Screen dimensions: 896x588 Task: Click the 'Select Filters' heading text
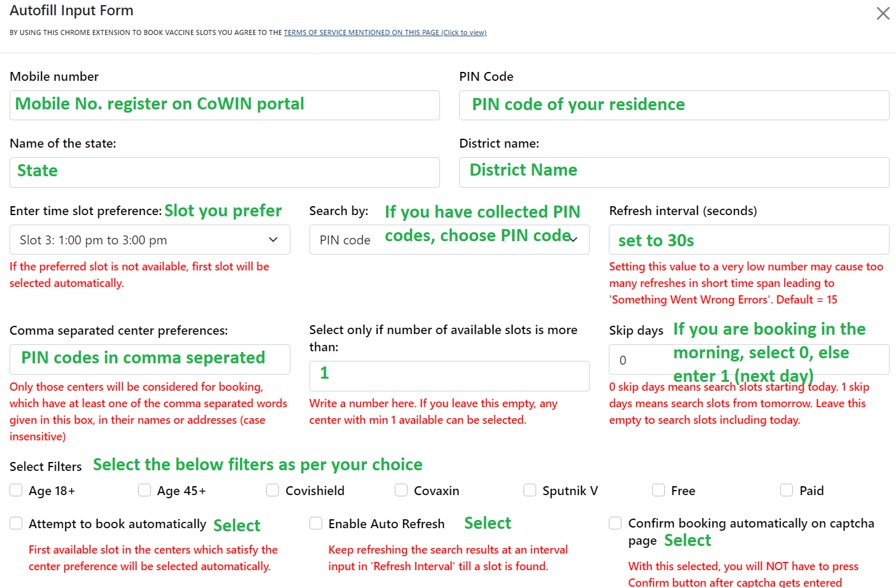coord(46,466)
